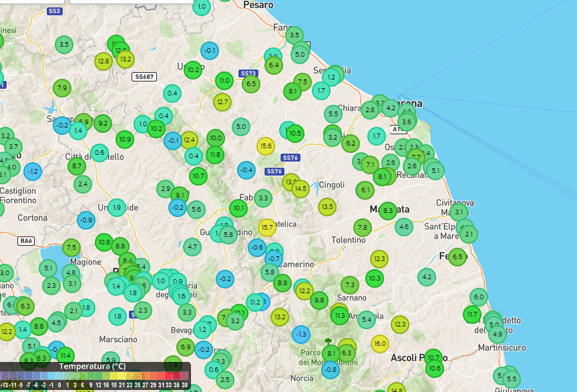
Task: Open the 15.7 station marker near Matelica
Action: [267, 228]
